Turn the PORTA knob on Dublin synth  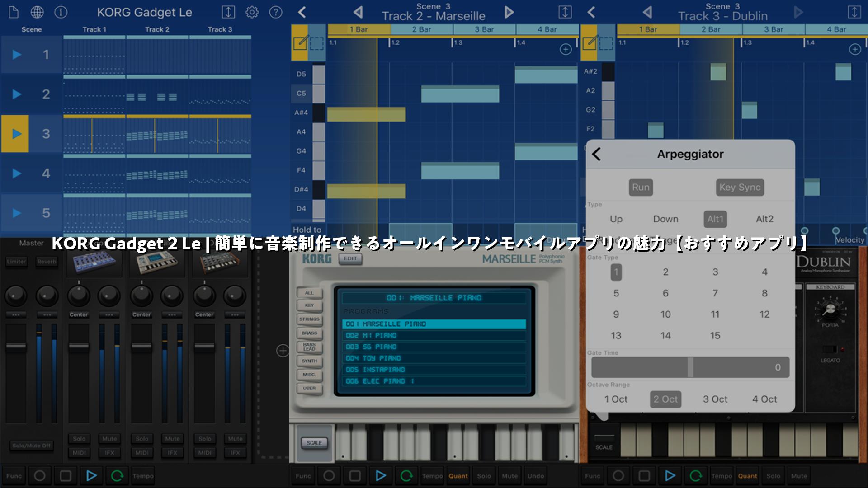pyautogui.click(x=830, y=310)
